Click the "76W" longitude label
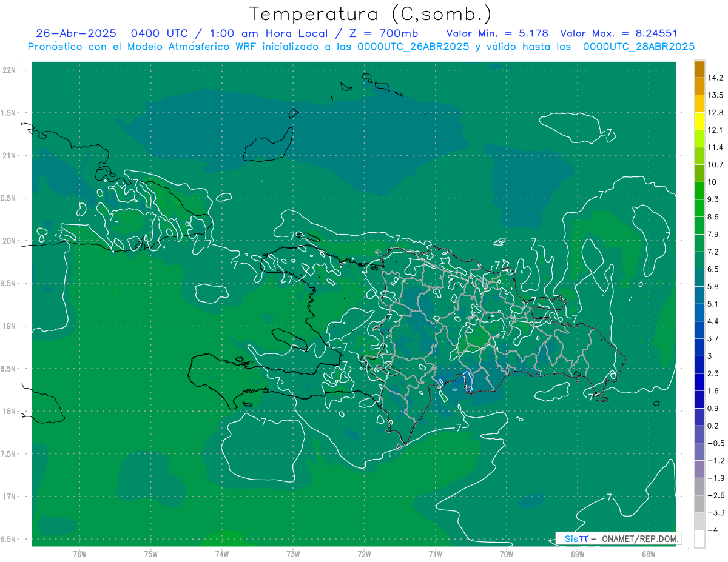 coord(79,554)
